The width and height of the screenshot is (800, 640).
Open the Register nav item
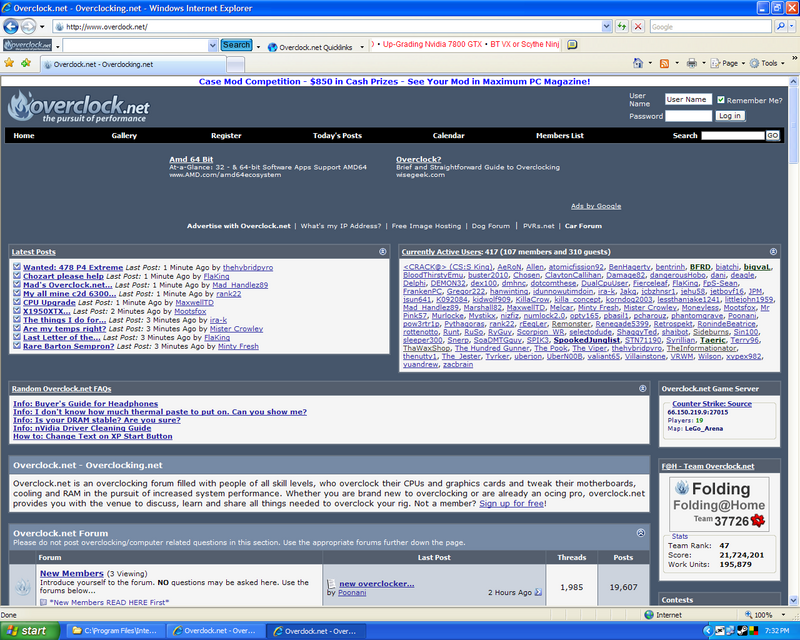coord(226,135)
